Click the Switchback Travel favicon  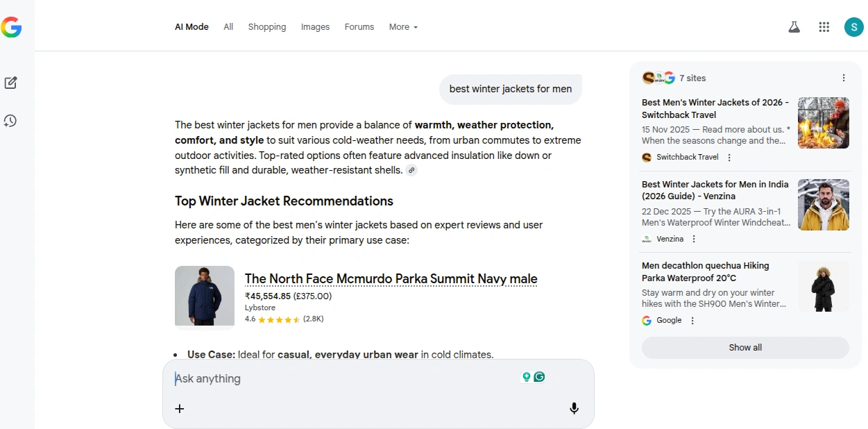pyautogui.click(x=647, y=158)
